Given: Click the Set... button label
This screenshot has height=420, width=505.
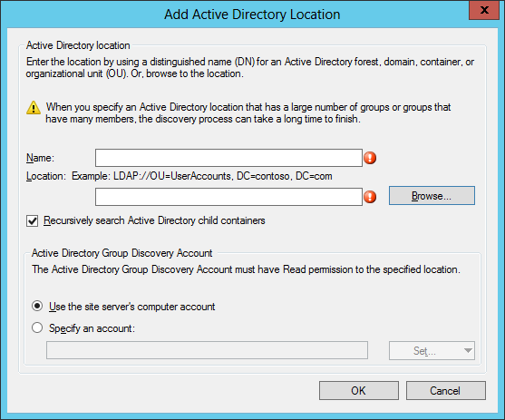Looking at the screenshot, I should coord(424,351).
